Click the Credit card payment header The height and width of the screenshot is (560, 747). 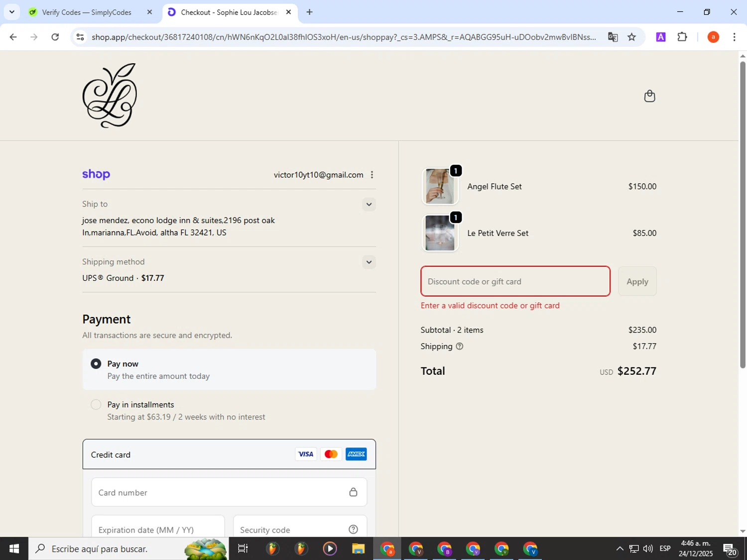[229, 454]
